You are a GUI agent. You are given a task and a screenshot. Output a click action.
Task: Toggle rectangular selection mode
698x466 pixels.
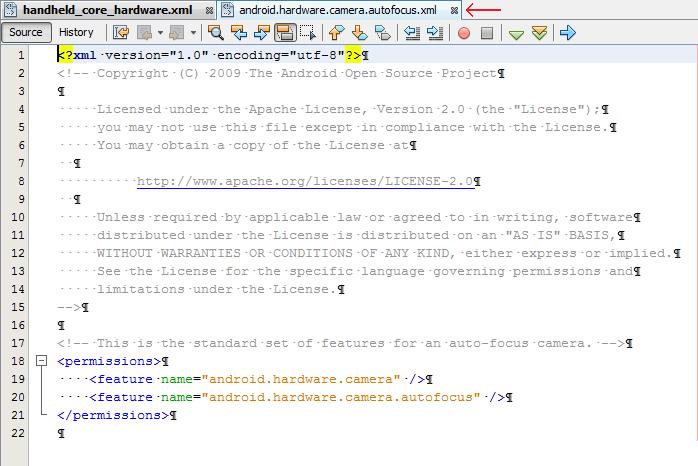[308, 33]
